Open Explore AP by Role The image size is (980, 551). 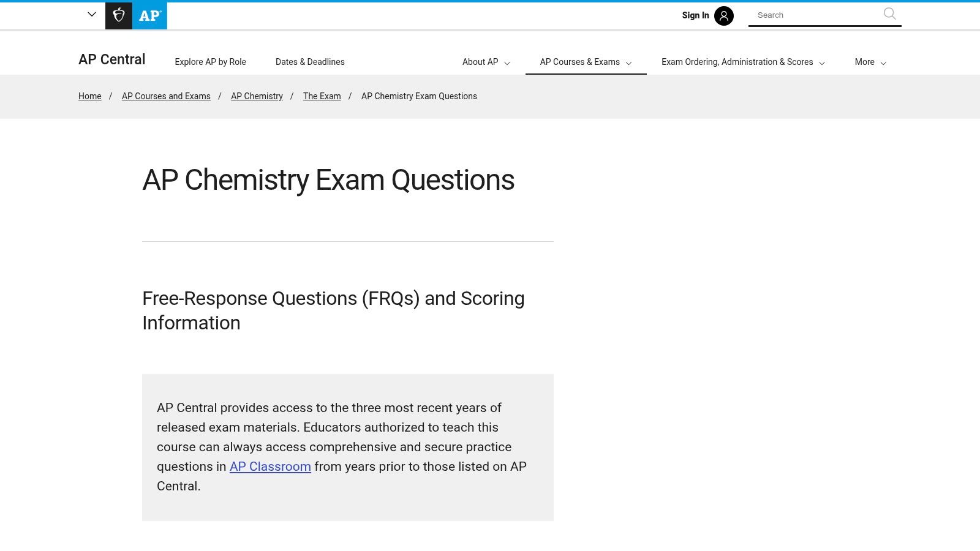click(210, 62)
